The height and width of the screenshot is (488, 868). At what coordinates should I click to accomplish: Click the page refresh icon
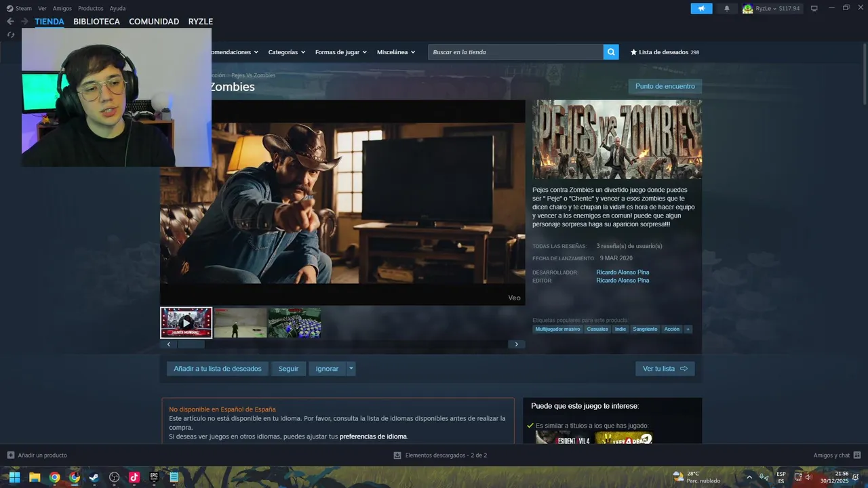10,35
